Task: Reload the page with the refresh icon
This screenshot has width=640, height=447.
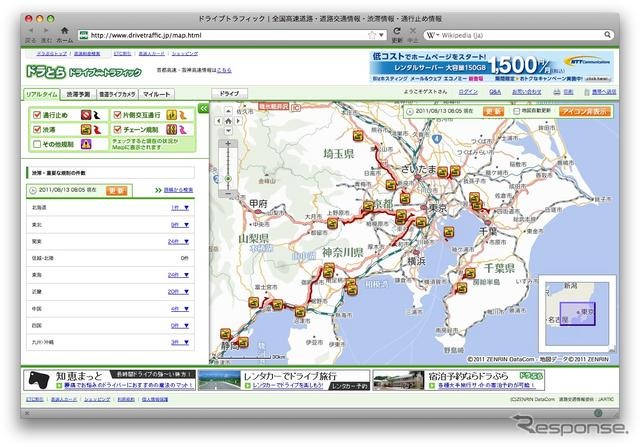Action: click(x=397, y=31)
